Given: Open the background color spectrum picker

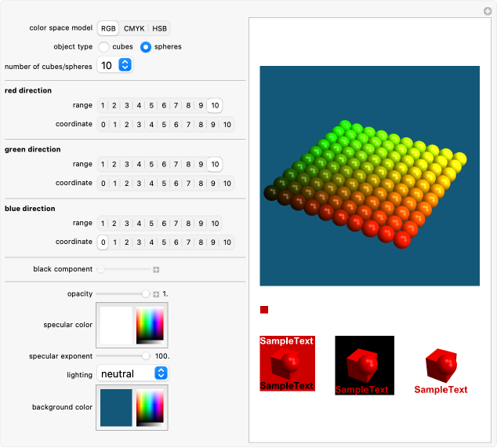Looking at the screenshot, I should point(150,408).
